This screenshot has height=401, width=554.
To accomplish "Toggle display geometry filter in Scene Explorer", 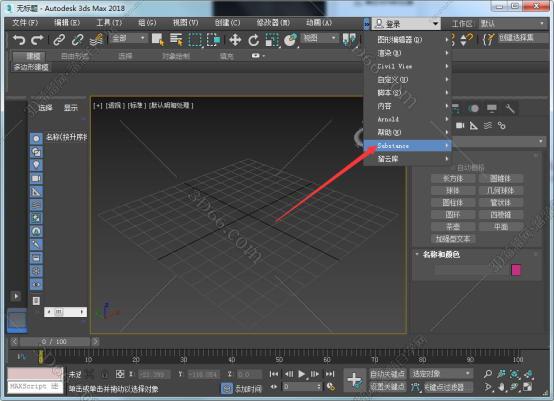I will pos(36,139).
